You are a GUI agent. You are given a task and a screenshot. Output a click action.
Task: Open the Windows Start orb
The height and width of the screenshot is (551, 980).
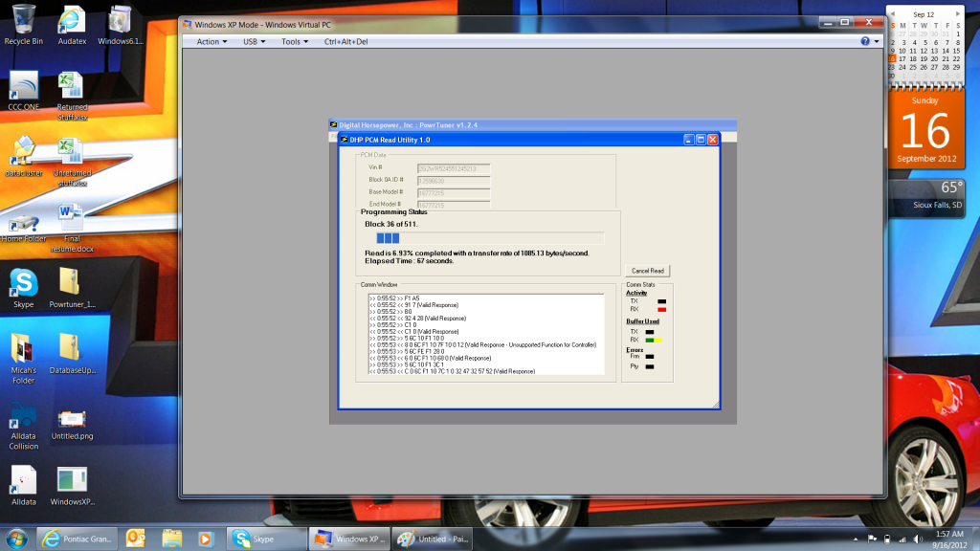point(17,539)
